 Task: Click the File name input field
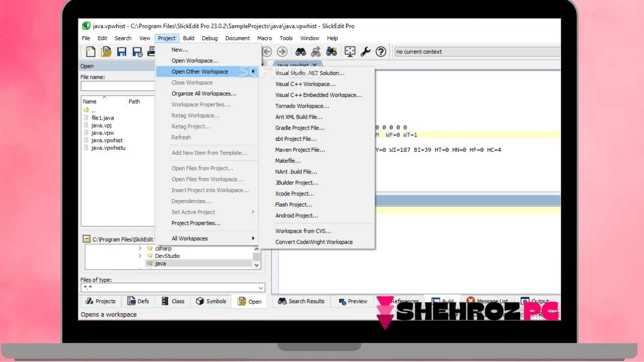pyautogui.click(x=117, y=86)
